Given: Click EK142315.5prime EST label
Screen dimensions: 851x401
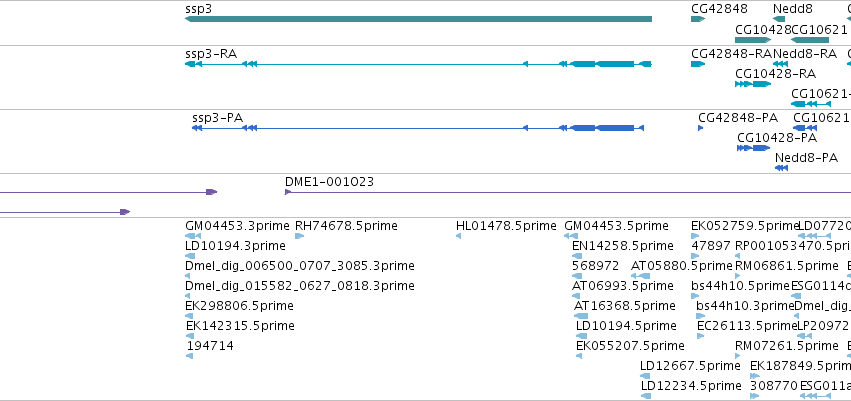Looking at the screenshot, I should tap(240, 326).
